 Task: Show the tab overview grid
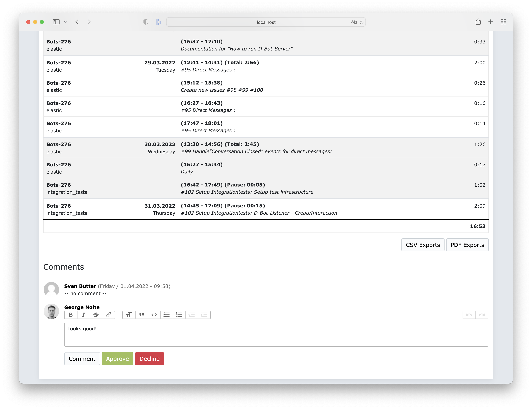(x=503, y=22)
